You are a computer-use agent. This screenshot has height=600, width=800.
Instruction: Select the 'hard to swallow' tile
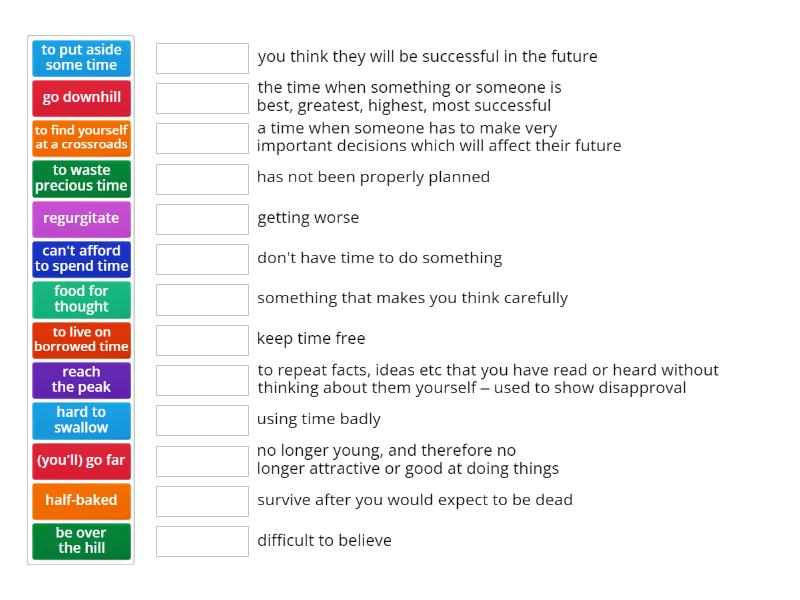click(81, 420)
